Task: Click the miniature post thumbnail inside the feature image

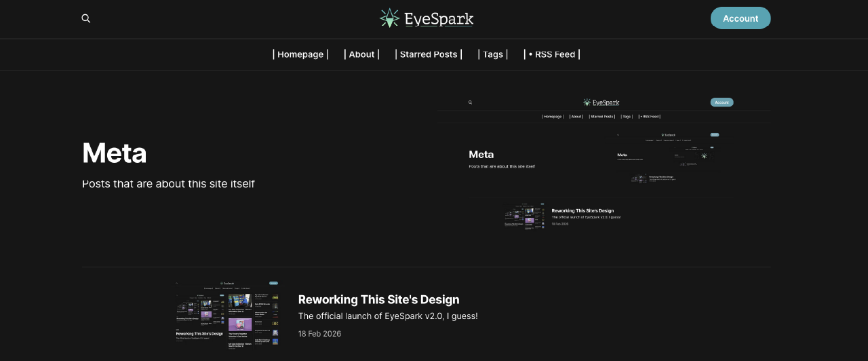Action: [524, 215]
